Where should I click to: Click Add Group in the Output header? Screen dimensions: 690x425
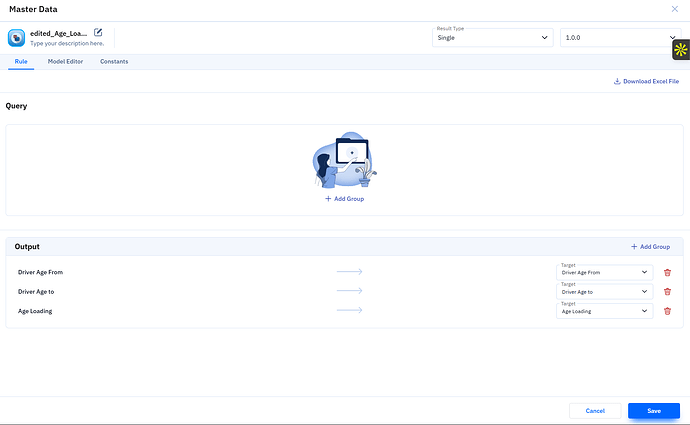pyautogui.click(x=650, y=247)
